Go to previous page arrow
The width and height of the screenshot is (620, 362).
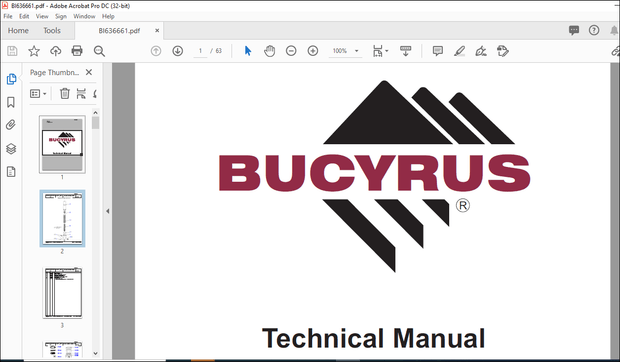pos(156,51)
